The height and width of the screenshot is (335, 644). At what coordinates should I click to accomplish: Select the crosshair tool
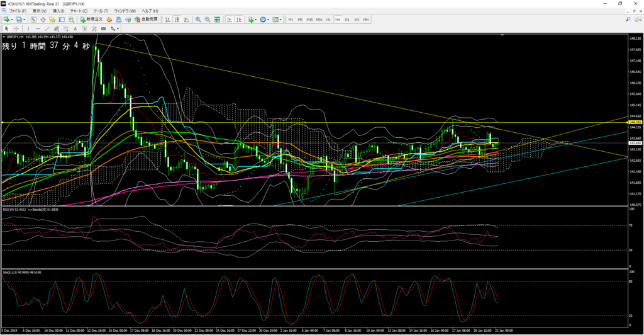[x=16, y=29]
